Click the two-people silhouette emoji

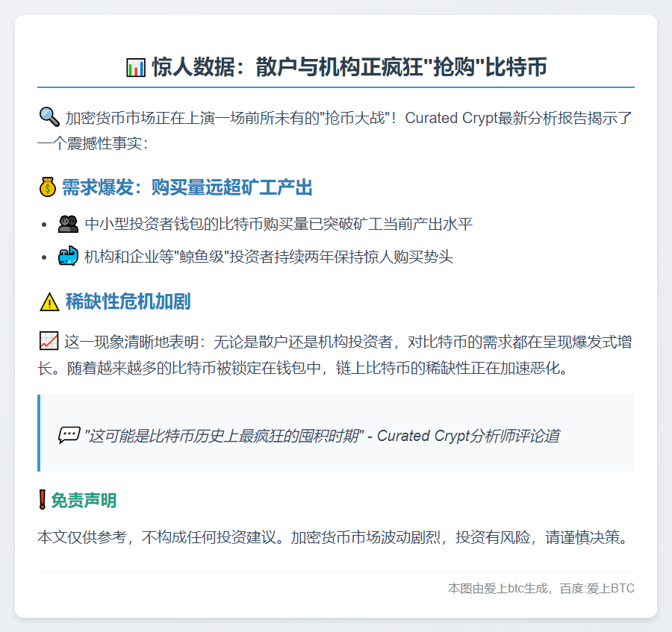[x=68, y=224]
